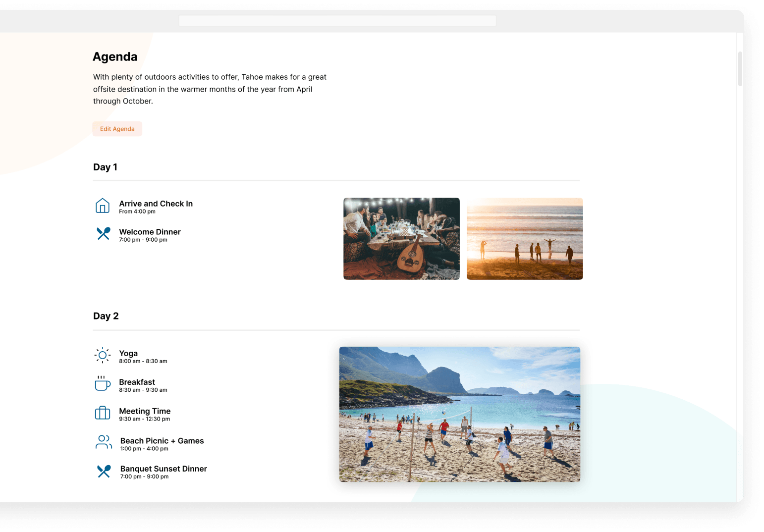
Task: Click the Edit Agenda button
Action: pyautogui.click(x=117, y=129)
